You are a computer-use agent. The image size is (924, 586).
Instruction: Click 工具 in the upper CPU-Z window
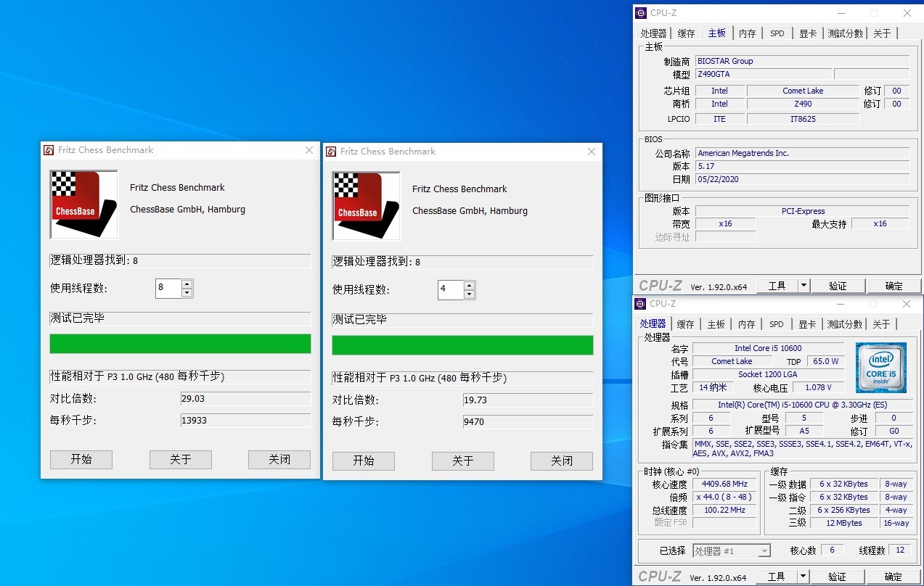coord(777,286)
